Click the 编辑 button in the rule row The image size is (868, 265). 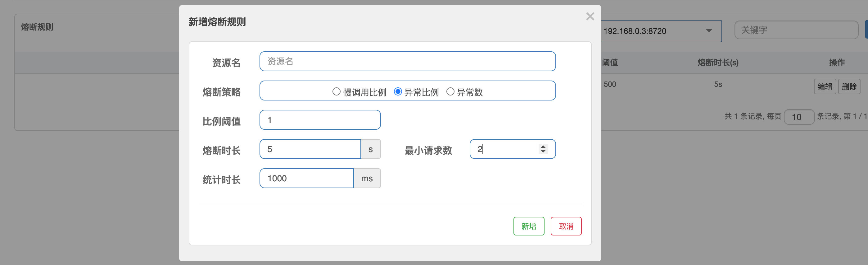[x=825, y=87]
